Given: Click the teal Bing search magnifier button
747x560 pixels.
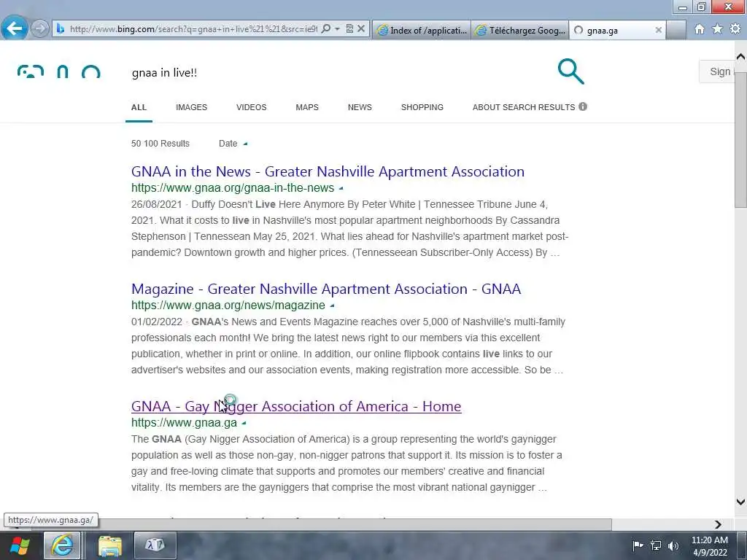Looking at the screenshot, I should tap(570, 71).
